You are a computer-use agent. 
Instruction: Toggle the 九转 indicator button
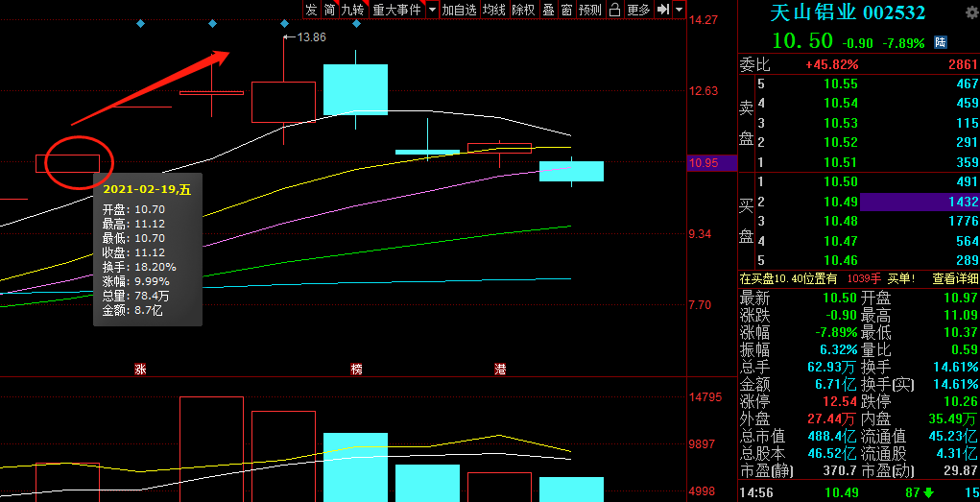coord(353,10)
